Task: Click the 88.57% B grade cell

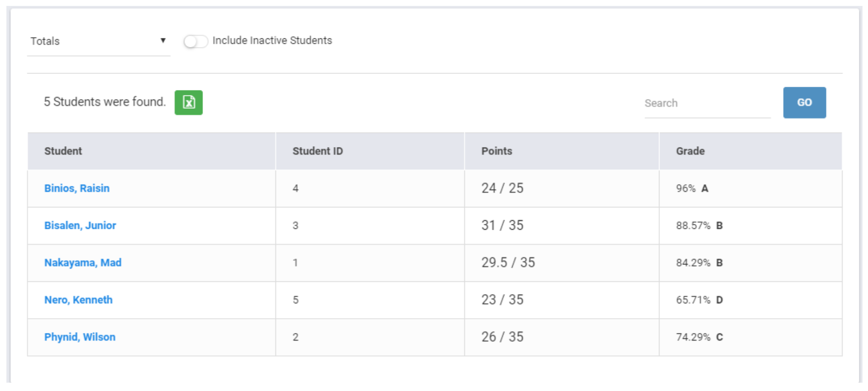Action: pyautogui.click(x=699, y=226)
